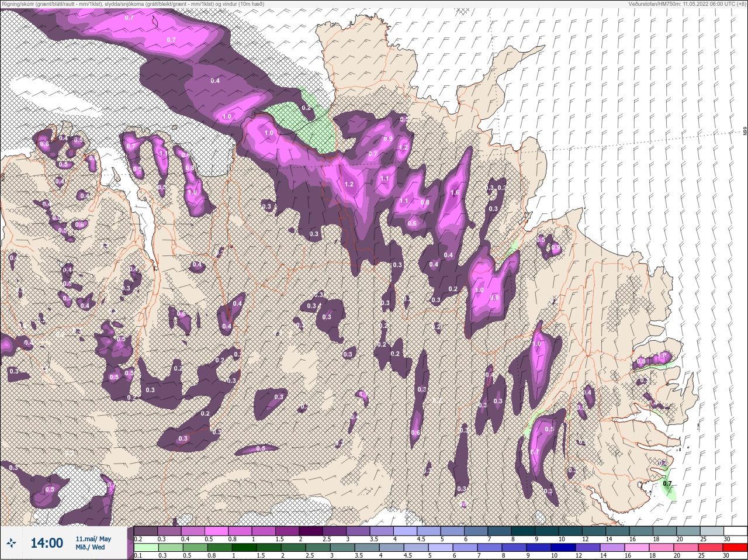This screenshot has width=748, height=560.
Task: Click the four-pointed star icon beside 14:00
Action: (x=11, y=543)
